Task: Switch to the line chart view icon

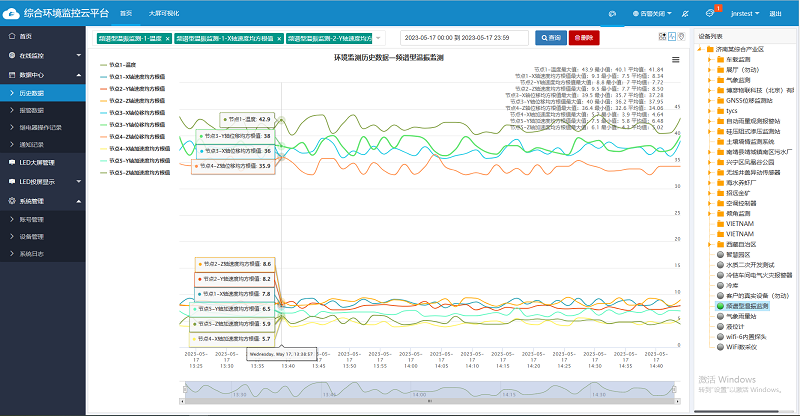Action: click(x=672, y=37)
